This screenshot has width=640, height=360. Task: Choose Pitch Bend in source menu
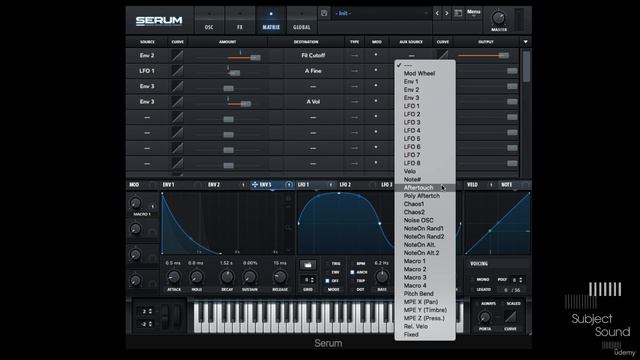pos(425,294)
